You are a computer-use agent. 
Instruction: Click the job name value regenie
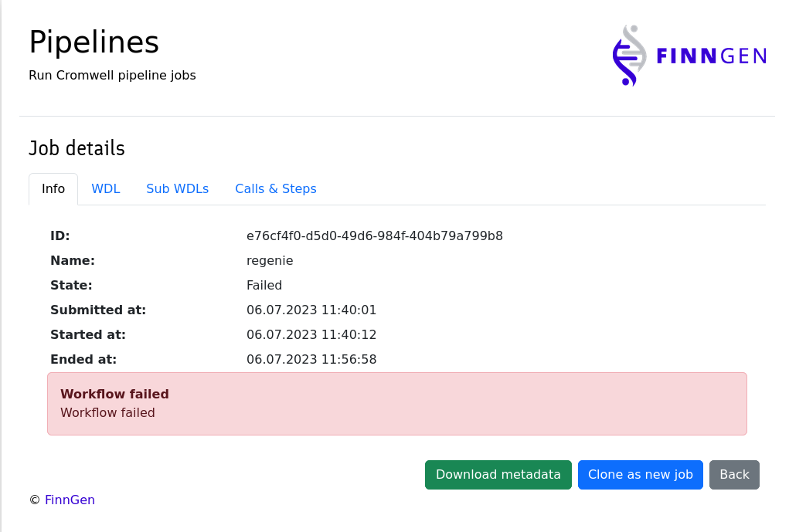pyautogui.click(x=270, y=261)
